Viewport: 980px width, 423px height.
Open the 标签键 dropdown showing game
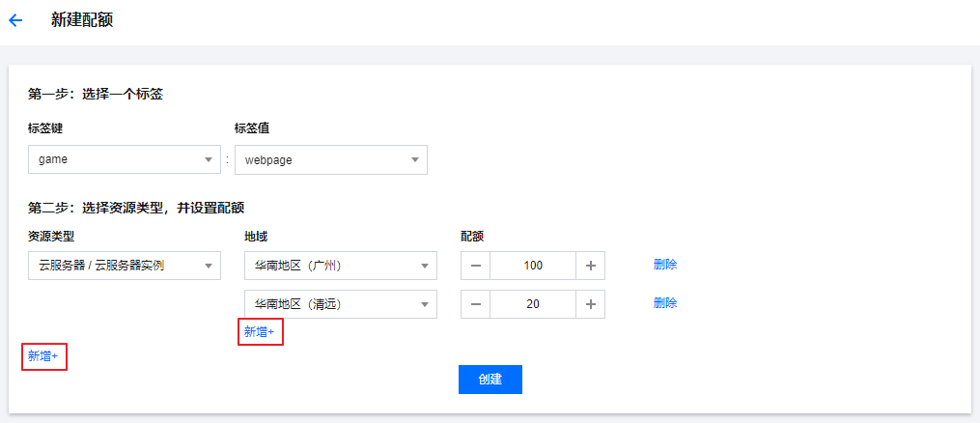125,159
